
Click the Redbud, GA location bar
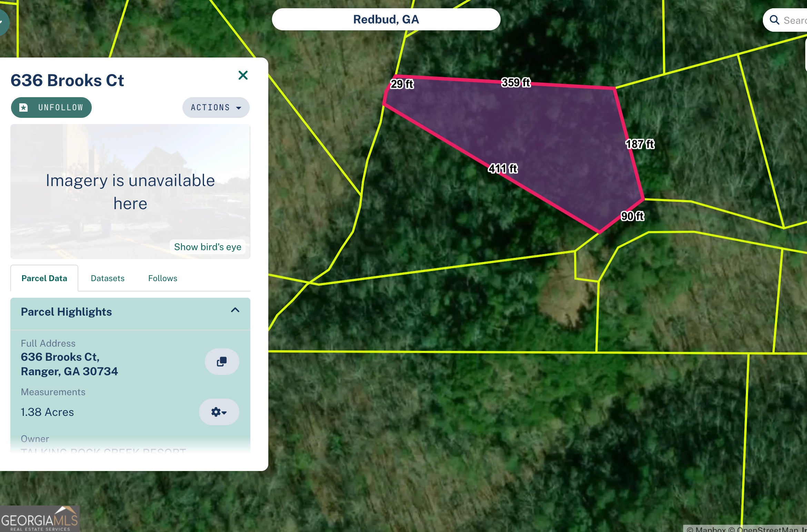[x=386, y=19]
